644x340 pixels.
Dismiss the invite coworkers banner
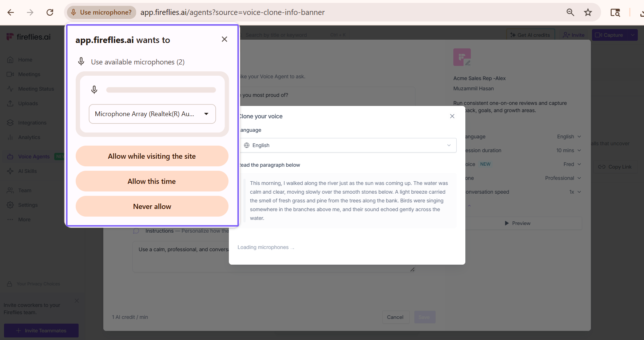pos(77,301)
